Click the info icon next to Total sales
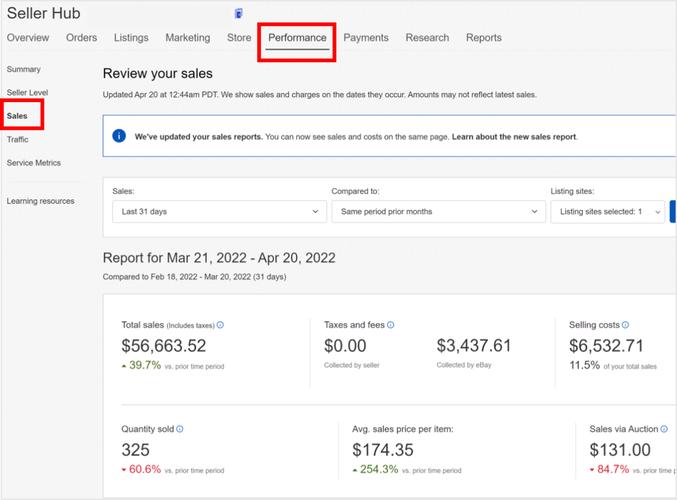The height and width of the screenshot is (500, 677). [x=220, y=325]
